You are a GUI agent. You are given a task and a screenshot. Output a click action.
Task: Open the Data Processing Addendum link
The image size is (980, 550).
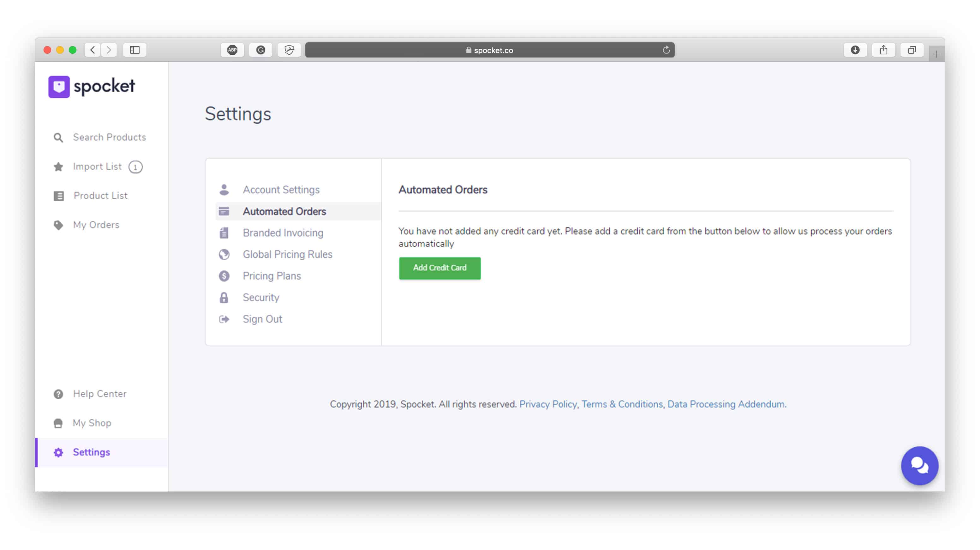726,404
